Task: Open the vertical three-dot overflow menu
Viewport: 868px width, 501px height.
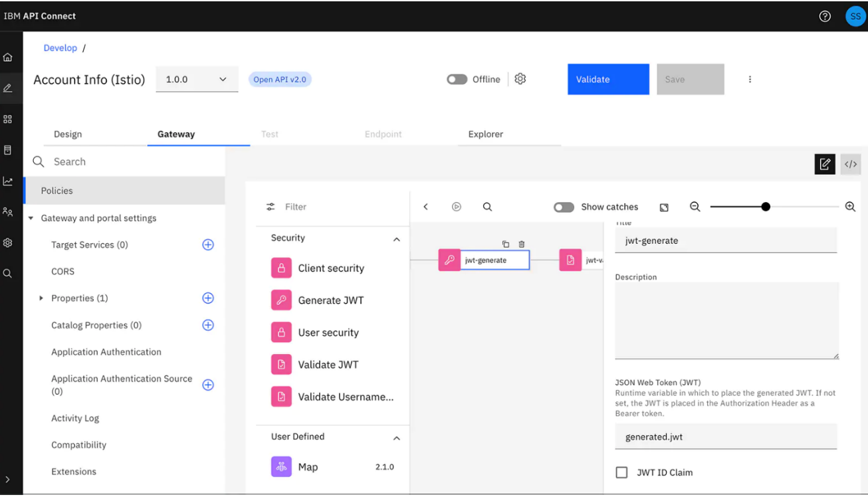Action: (x=750, y=79)
